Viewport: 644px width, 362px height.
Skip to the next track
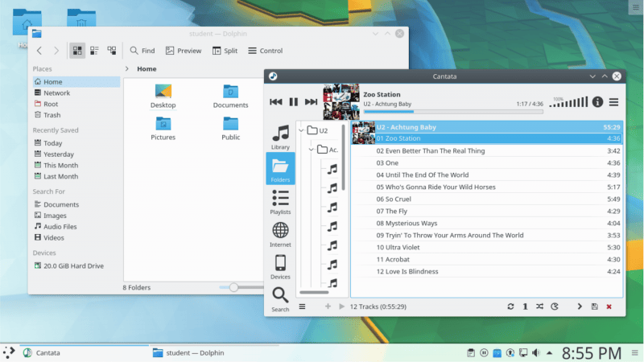pyautogui.click(x=311, y=102)
